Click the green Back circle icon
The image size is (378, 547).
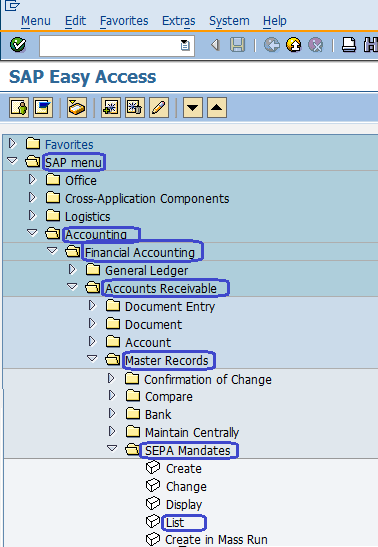tap(272, 45)
